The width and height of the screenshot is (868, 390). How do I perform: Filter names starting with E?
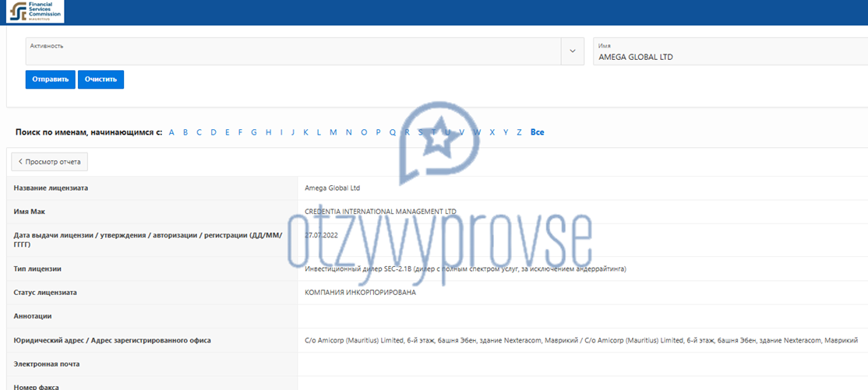227,132
